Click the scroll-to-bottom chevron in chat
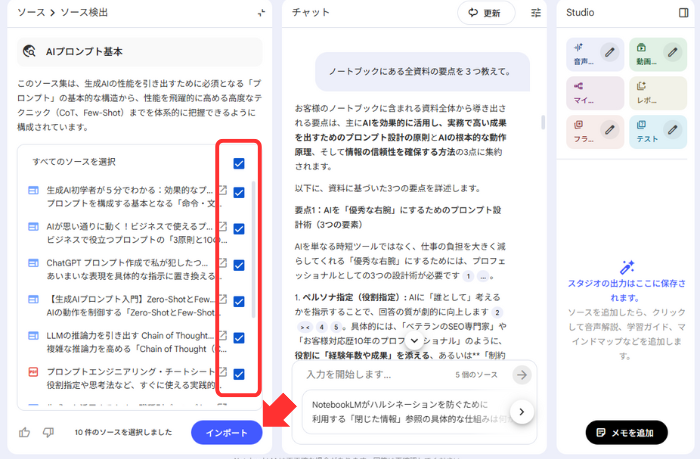 point(414,341)
